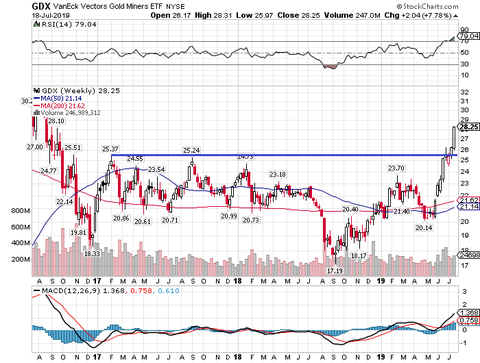Click the 21.62 MA(200) tag on right axis

point(469,200)
